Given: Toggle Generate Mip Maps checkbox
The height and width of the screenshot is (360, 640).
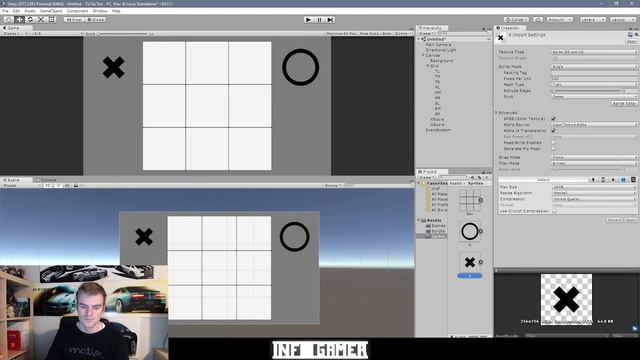Looking at the screenshot, I should (553, 149).
